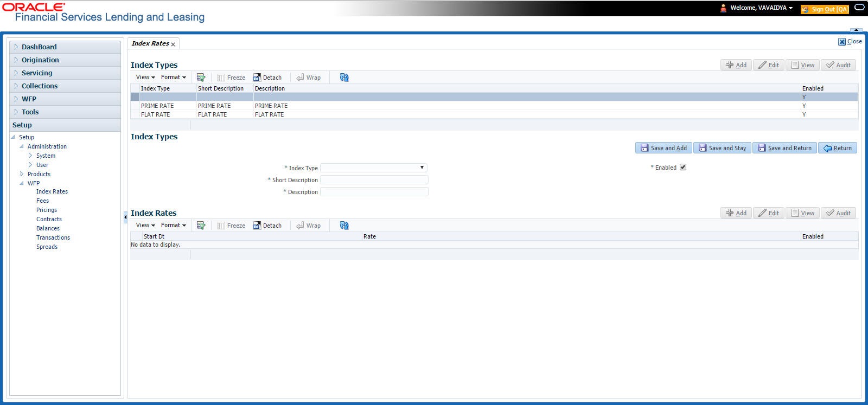Click the Description input field
868x405 pixels.
[x=374, y=192]
